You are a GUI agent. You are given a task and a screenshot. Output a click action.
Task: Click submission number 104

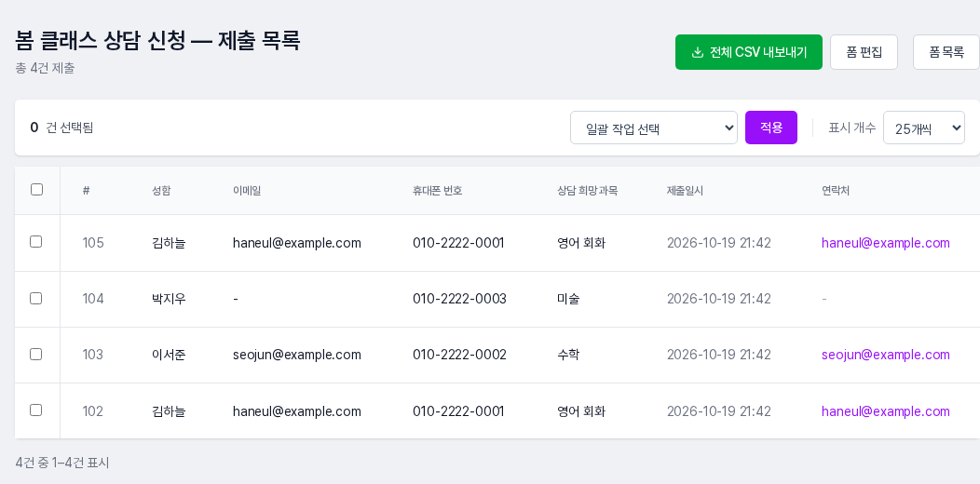tap(93, 299)
